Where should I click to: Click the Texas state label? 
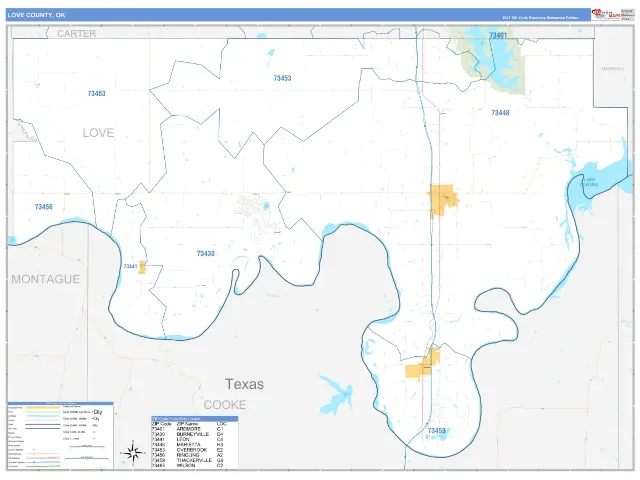click(244, 384)
